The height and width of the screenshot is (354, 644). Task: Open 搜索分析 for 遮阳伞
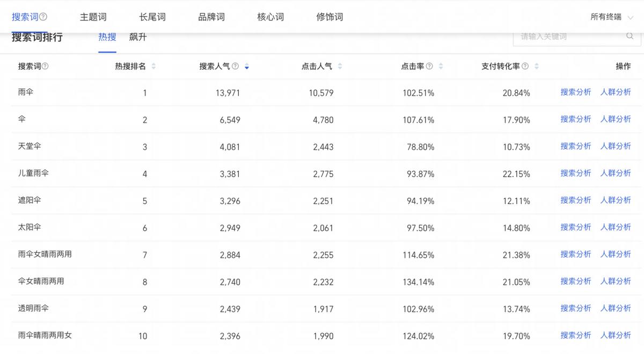576,200
